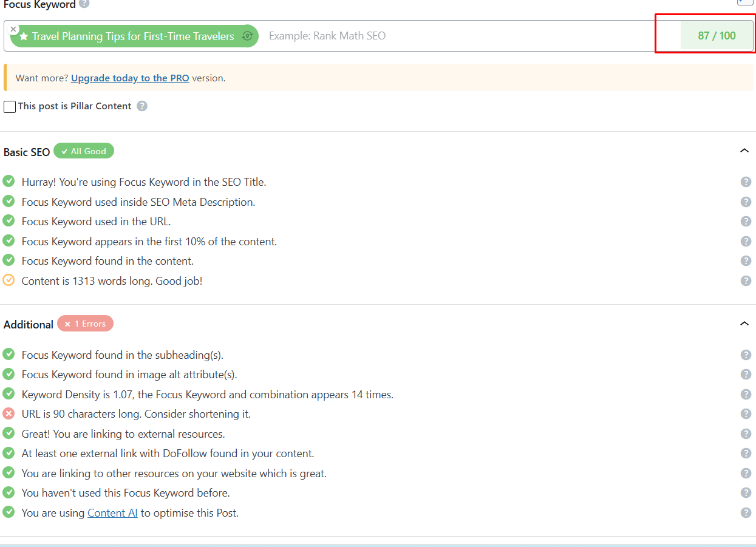Click the green check beside "Focus Keyword found in the content"
The width and height of the screenshot is (756, 547).
point(9,260)
